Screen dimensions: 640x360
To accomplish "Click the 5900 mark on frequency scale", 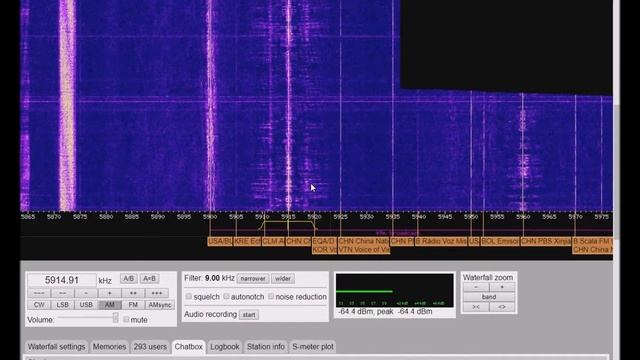I will [x=210, y=217].
